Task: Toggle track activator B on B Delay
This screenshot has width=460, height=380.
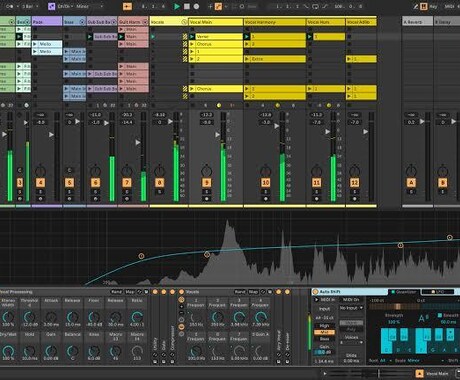Action: click(x=443, y=182)
